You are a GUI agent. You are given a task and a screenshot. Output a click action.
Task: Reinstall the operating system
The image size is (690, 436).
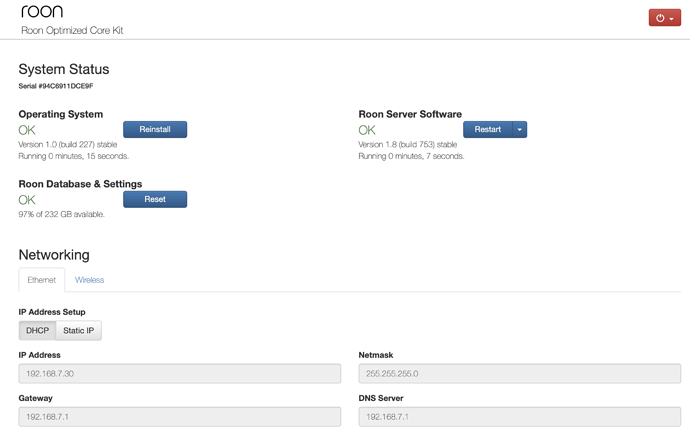[155, 129]
